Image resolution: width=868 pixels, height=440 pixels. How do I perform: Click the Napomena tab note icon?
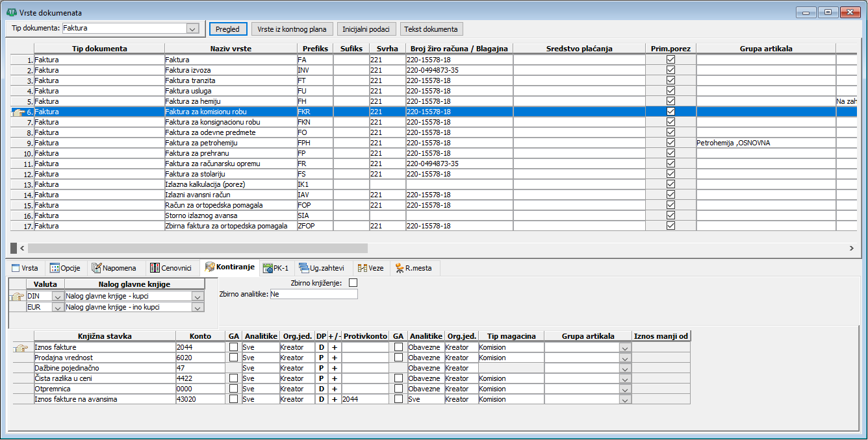coord(96,268)
